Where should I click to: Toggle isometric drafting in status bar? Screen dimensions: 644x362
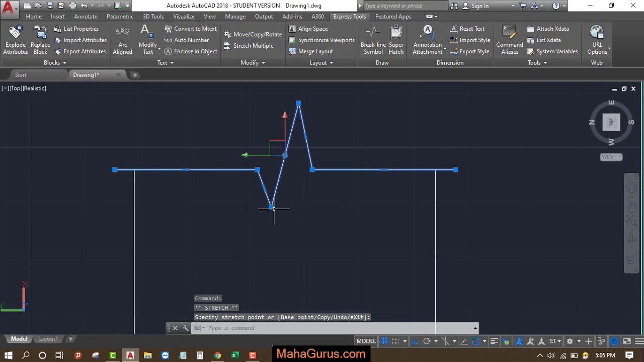pyautogui.click(x=445, y=341)
